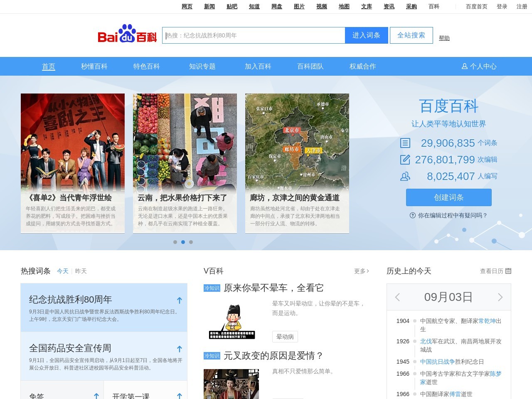Open the 北伐 link in 1926 entry
This screenshot has height=399, width=532.
[426, 341]
